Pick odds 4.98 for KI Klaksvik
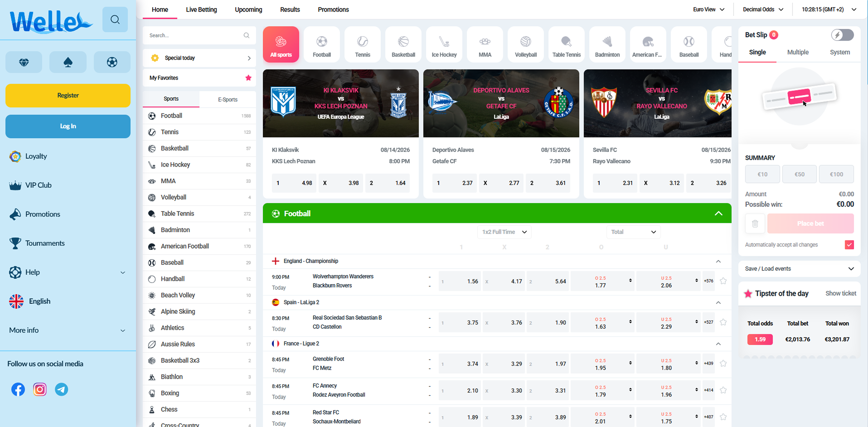 point(294,183)
